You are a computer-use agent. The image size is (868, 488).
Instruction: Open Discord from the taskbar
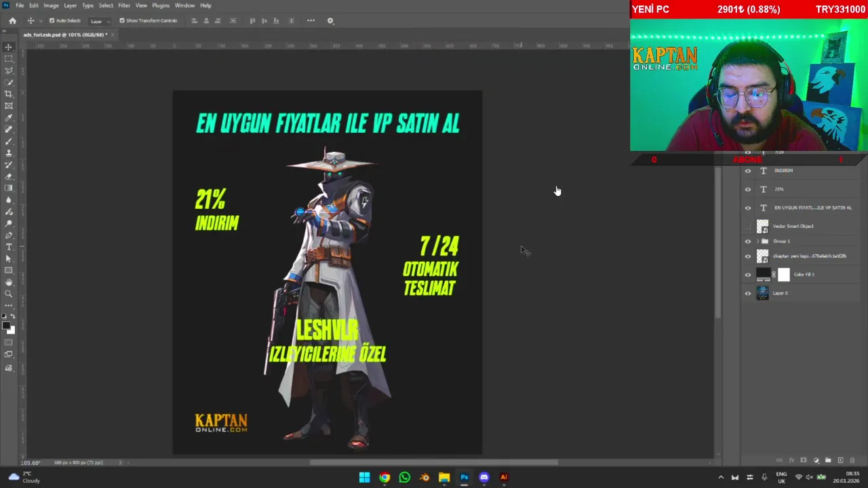coord(484,477)
